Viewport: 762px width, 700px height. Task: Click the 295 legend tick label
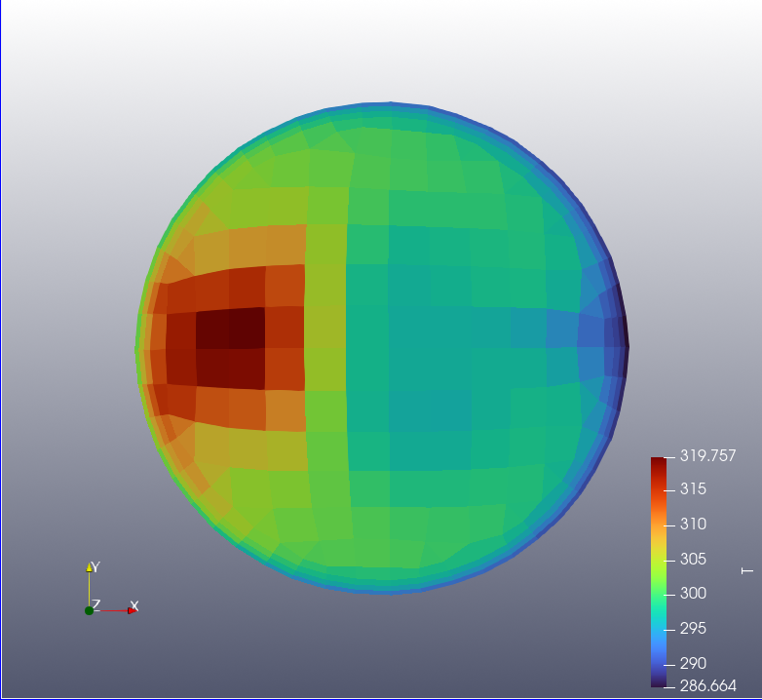[x=694, y=628]
